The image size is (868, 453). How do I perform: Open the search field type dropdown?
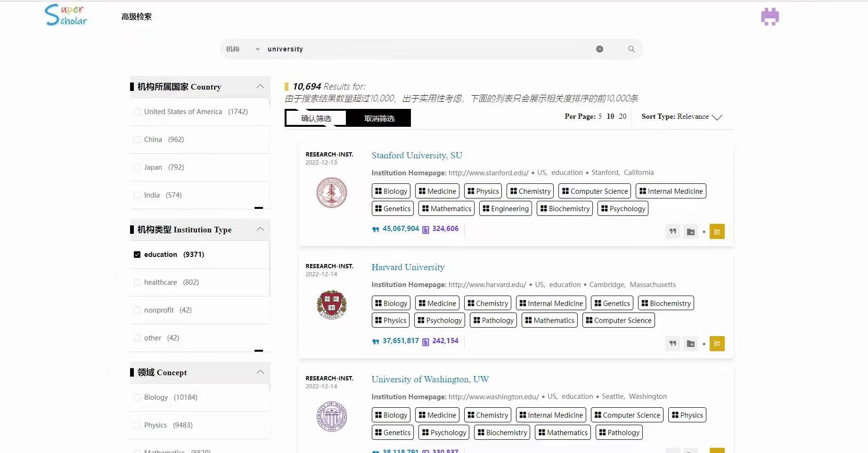243,49
